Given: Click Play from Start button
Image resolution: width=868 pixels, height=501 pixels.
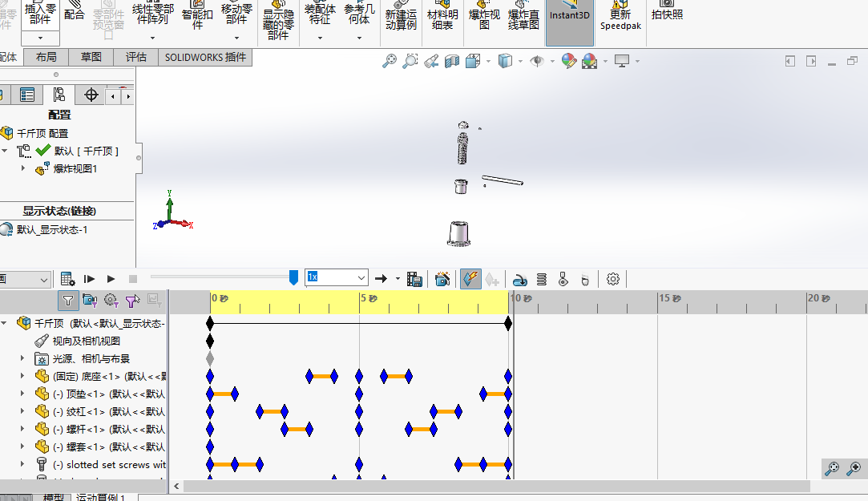Looking at the screenshot, I should (x=89, y=279).
